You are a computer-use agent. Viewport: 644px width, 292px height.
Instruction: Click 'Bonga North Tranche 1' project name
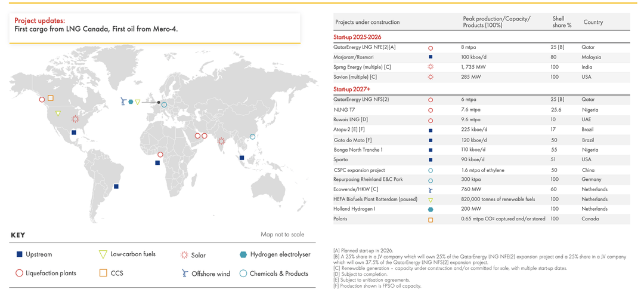point(358,150)
